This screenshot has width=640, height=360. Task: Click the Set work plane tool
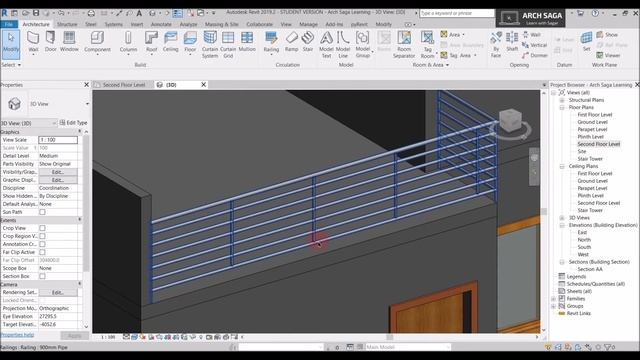pos(587,42)
